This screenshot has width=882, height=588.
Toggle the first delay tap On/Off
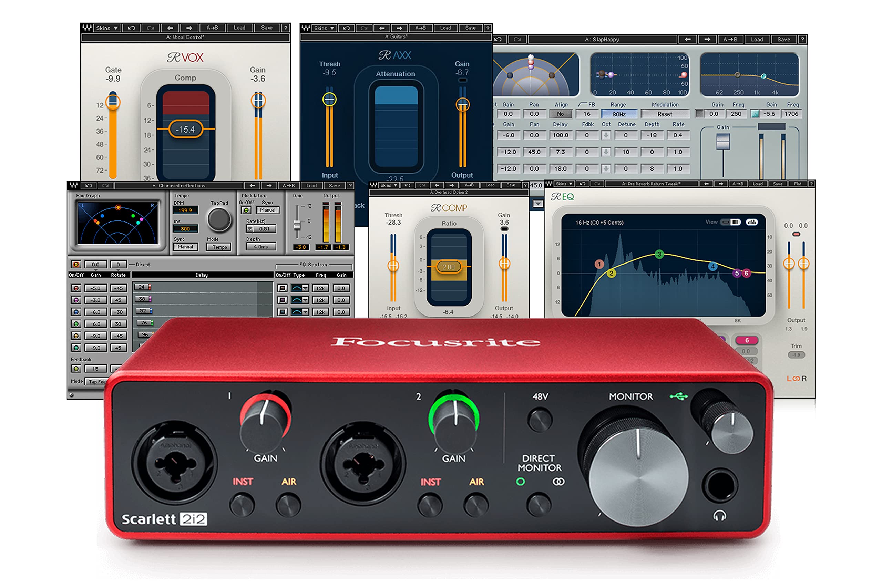76,288
